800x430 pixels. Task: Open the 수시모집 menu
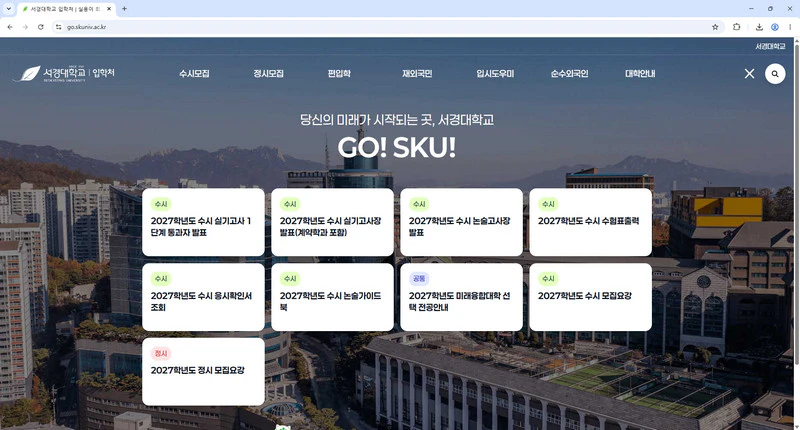click(194, 73)
